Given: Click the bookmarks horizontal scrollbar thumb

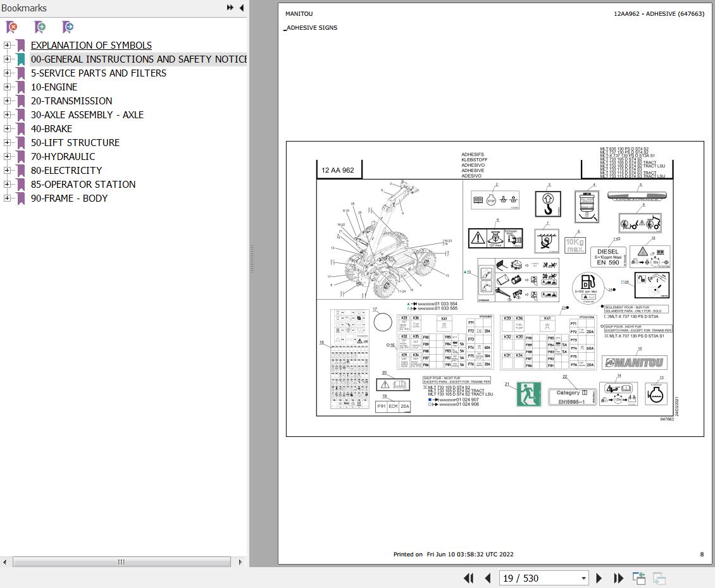Looking at the screenshot, I should 121,562.
